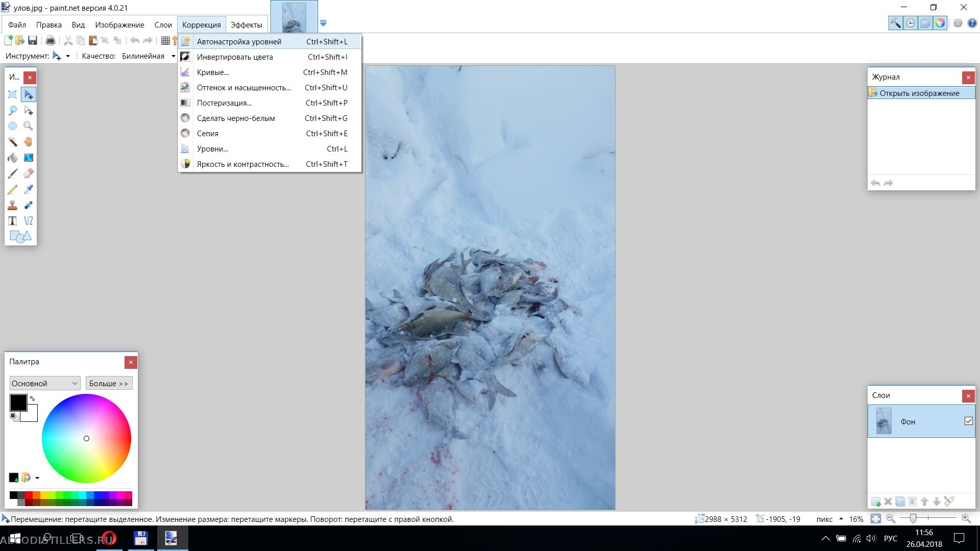This screenshot has width=980, height=551.
Task: Toggle the Layers window button at top right
Action: pyautogui.click(x=925, y=23)
